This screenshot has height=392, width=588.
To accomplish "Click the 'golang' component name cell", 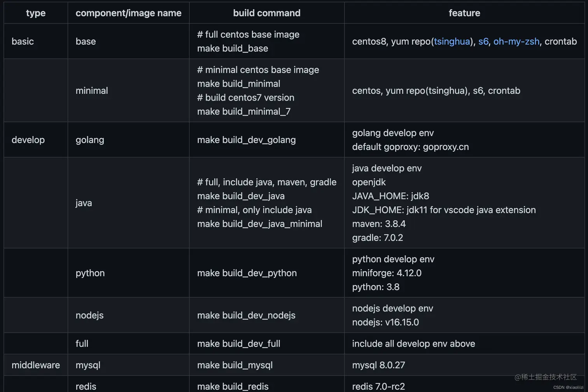I will (128, 140).
